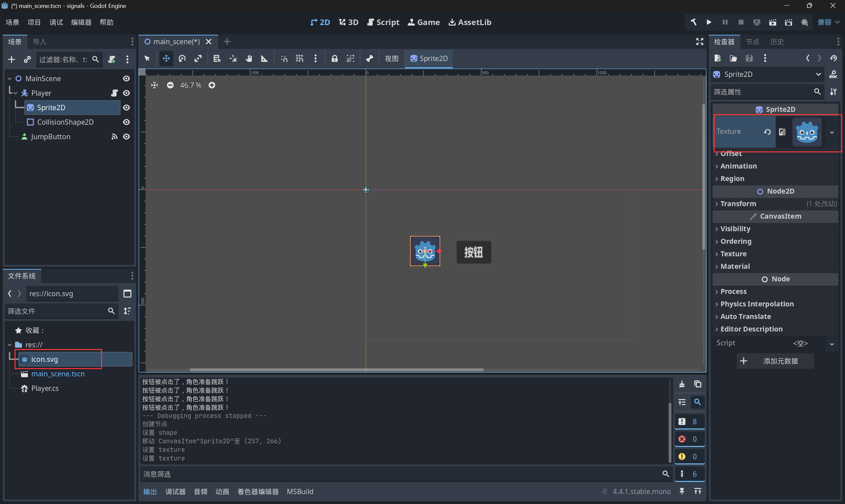Open the Script property dropdown
Viewport: 845px width, 504px height.
(832, 344)
